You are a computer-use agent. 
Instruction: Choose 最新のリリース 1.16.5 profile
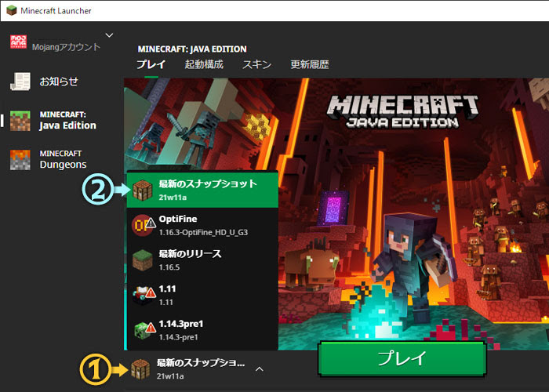pyautogui.click(x=202, y=260)
